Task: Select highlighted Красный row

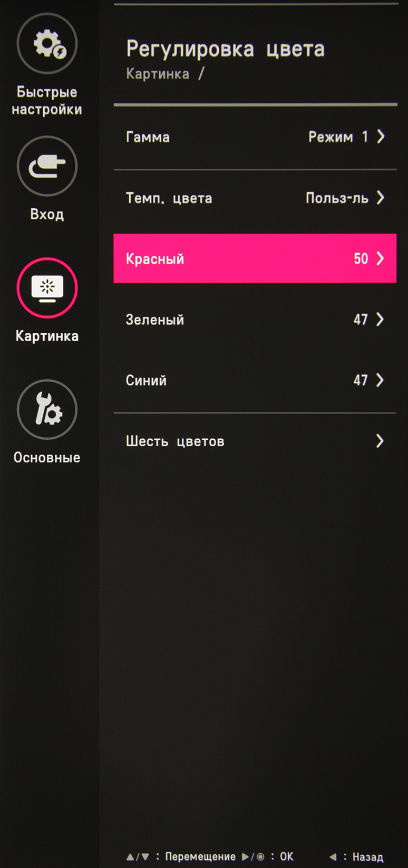Action: point(255,258)
